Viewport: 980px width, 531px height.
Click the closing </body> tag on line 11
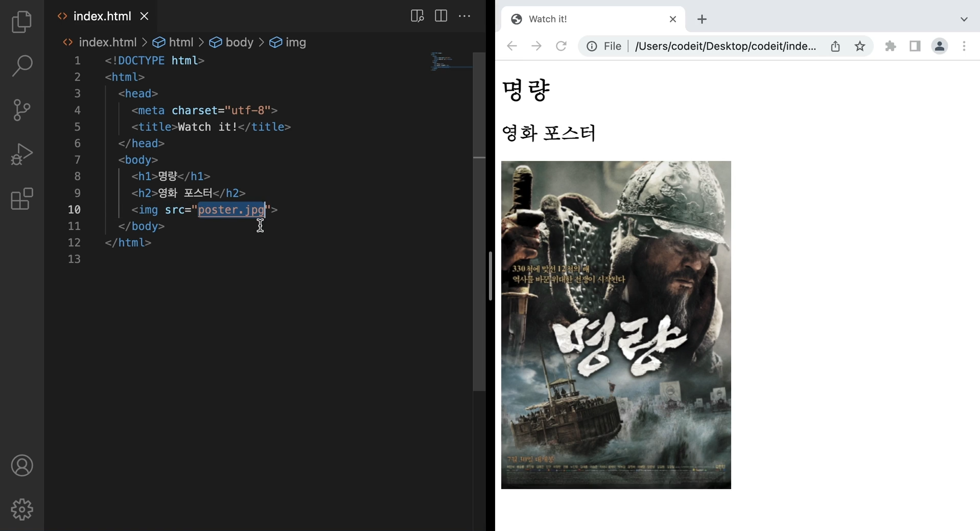click(142, 226)
